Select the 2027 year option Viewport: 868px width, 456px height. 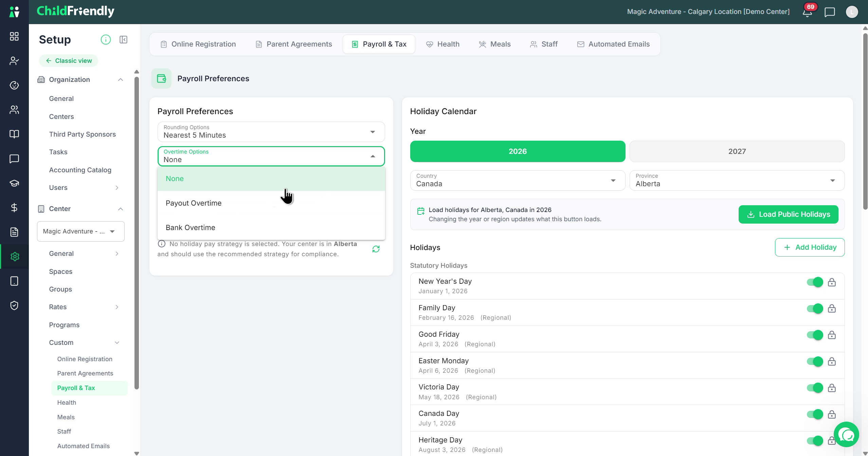[x=737, y=152]
